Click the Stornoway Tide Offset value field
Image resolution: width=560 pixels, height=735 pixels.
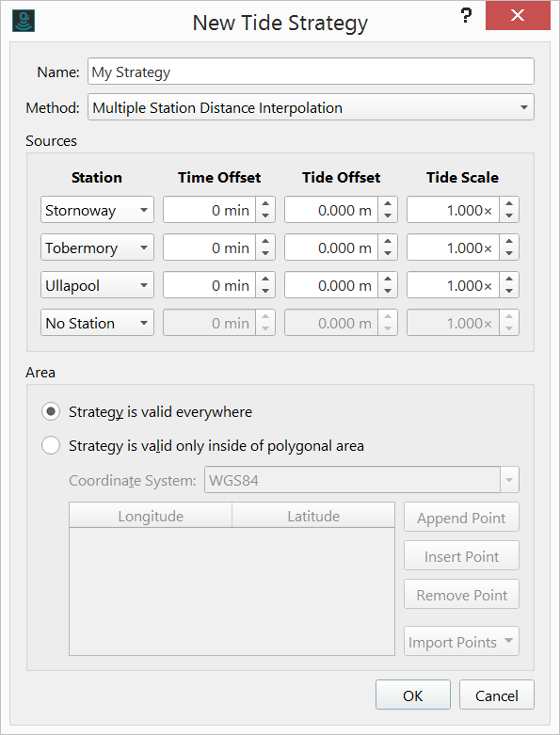pyautogui.click(x=331, y=210)
